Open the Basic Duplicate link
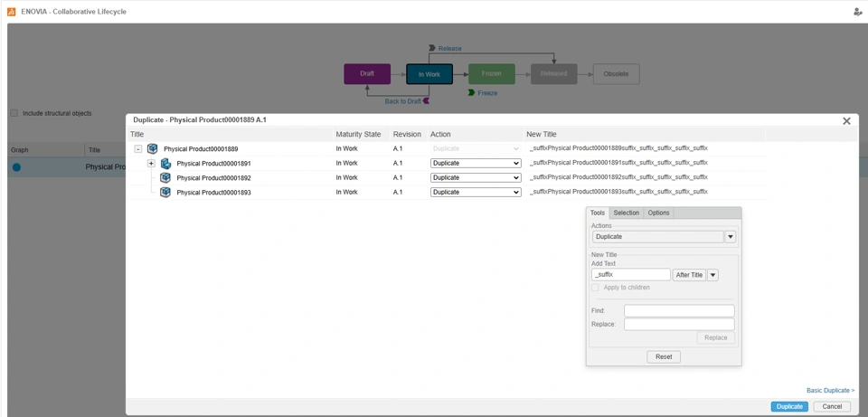The image size is (868, 417). coord(830,391)
